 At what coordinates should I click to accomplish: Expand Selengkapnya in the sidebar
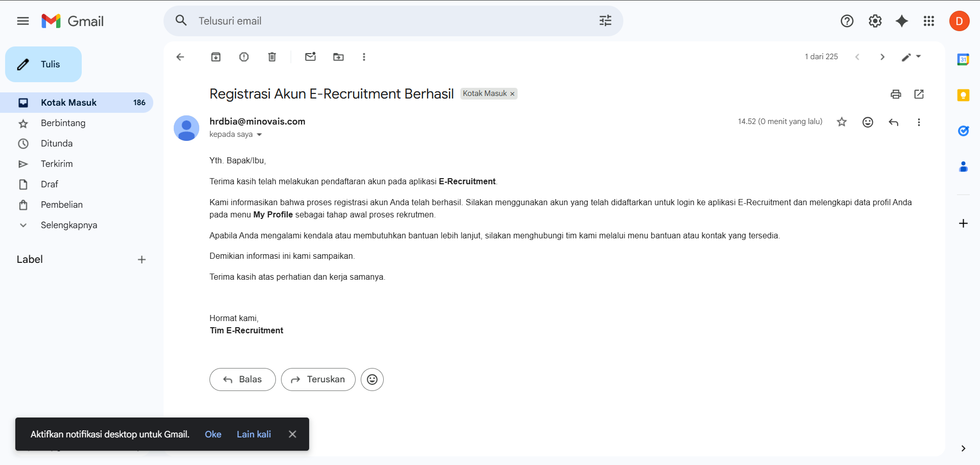tap(68, 225)
